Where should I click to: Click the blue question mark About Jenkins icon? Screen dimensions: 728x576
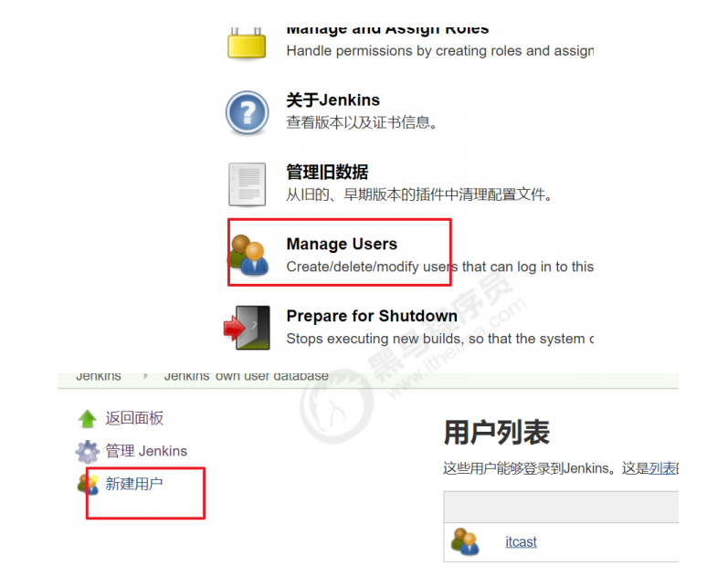[247, 112]
